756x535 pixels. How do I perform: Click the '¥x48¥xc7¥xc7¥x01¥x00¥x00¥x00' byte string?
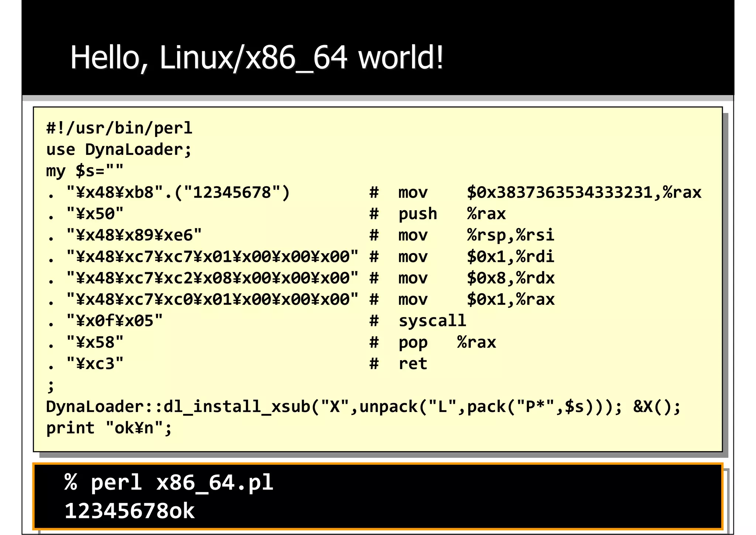click(x=212, y=257)
